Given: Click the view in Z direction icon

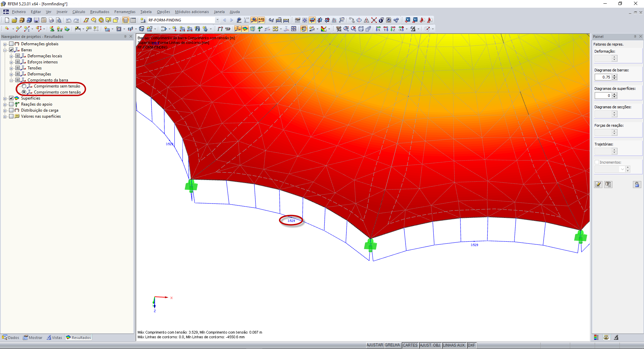Looking at the screenshot, I should pos(393,29).
